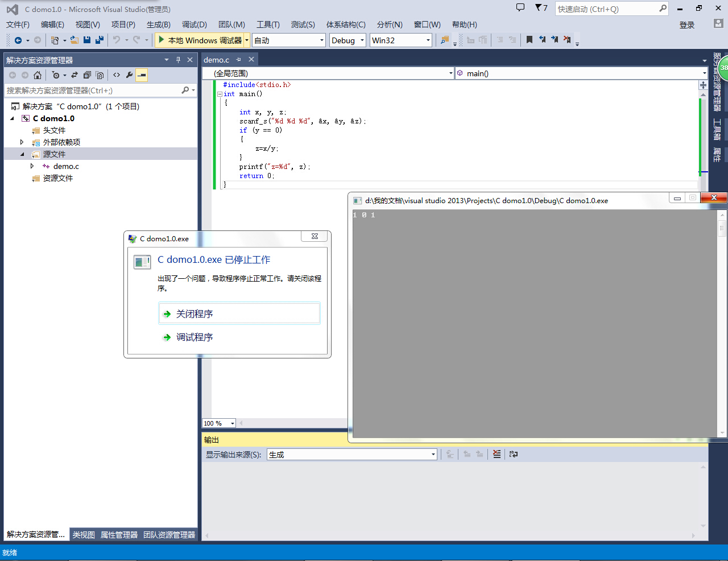Open Properties with the wrench icon
This screenshot has height=561, width=728.
[129, 75]
